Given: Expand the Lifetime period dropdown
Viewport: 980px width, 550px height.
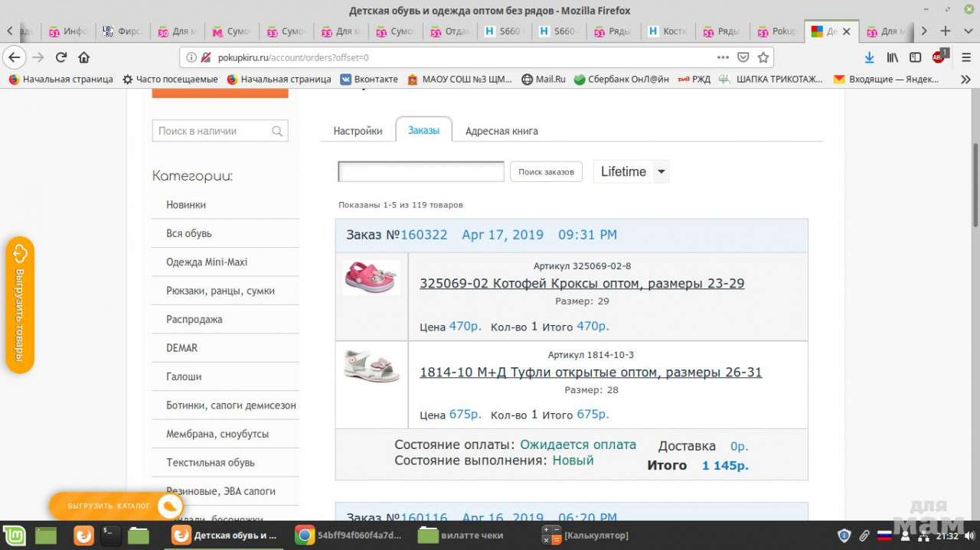Looking at the screenshot, I should point(661,171).
